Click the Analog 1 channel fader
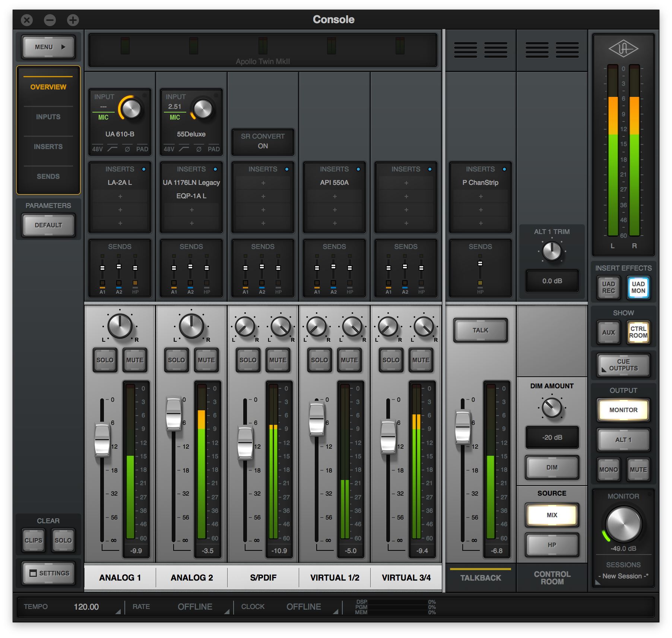The height and width of the screenshot is (638, 672). (x=102, y=440)
